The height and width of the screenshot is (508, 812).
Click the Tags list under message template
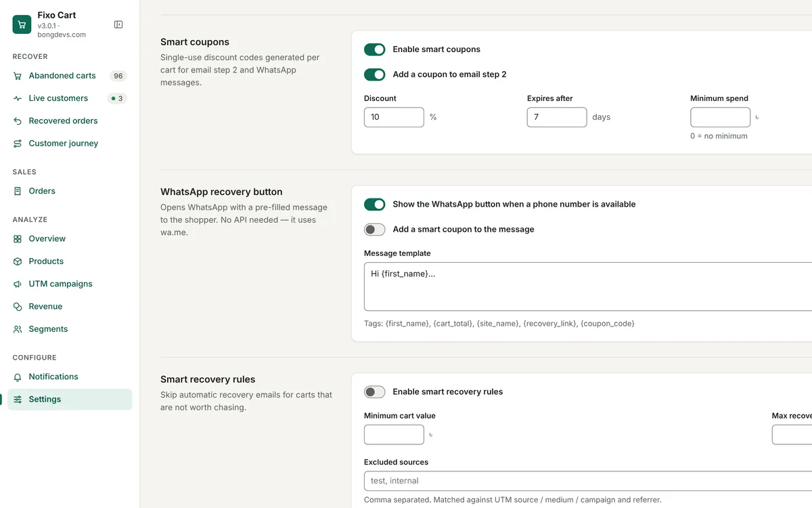coord(499,324)
